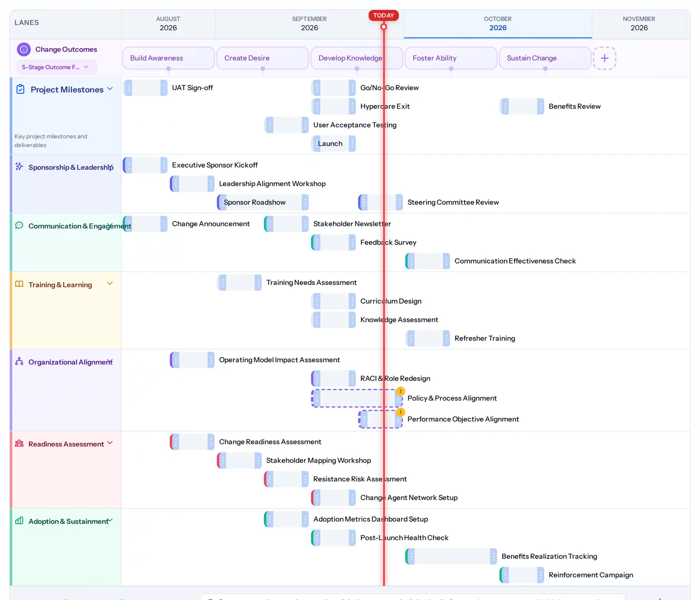Click the Adoption & Sustainment chart icon

click(x=19, y=521)
